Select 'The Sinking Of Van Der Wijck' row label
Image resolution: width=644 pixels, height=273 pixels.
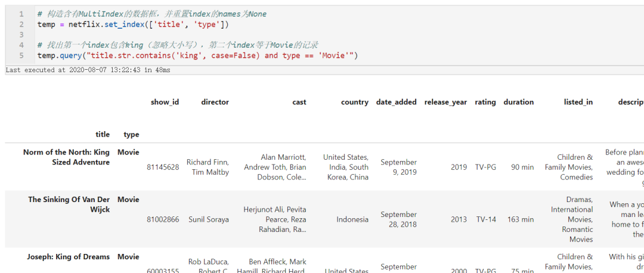point(69,204)
